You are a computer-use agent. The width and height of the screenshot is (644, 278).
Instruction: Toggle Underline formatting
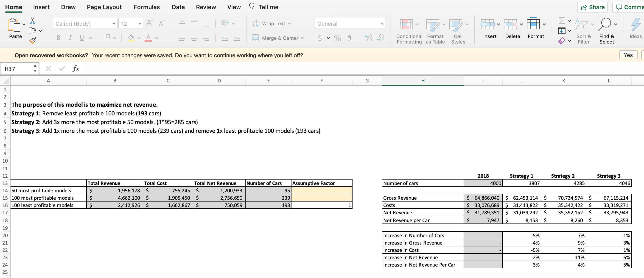tap(82, 38)
